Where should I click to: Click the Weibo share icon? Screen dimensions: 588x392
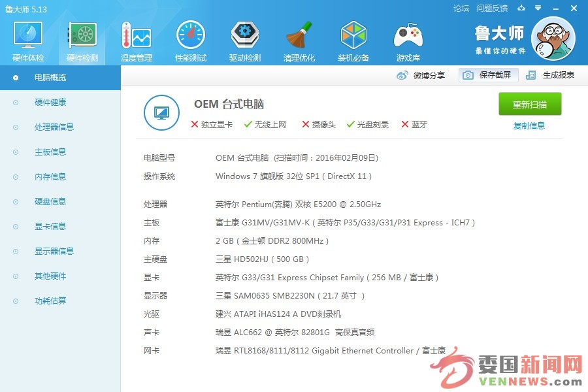(402, 75)
